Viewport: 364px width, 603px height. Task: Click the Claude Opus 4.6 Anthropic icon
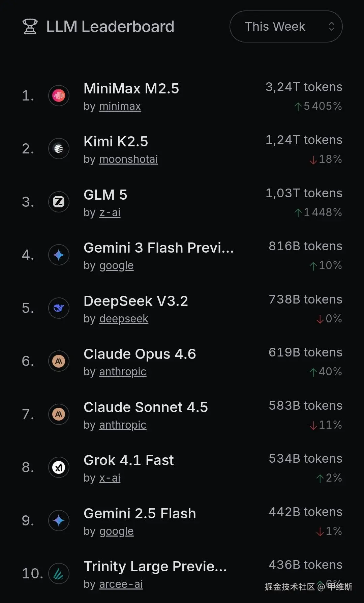[59, 361]
